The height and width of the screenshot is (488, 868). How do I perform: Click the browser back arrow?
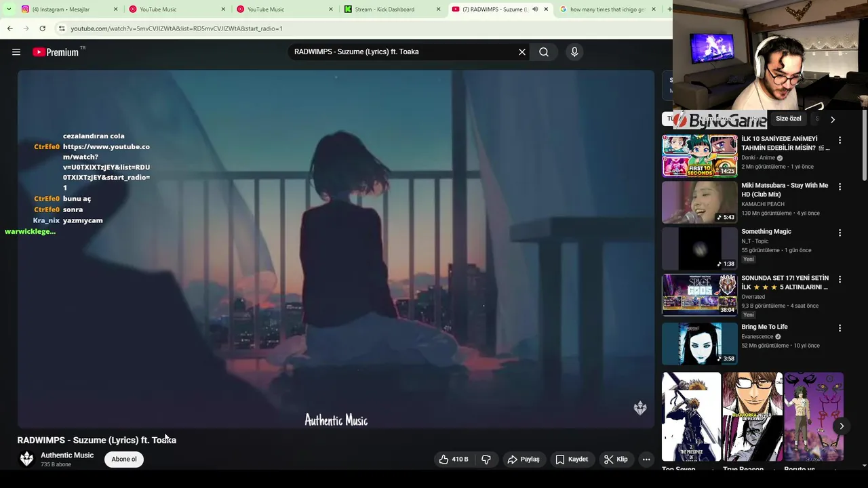(9, 28)
